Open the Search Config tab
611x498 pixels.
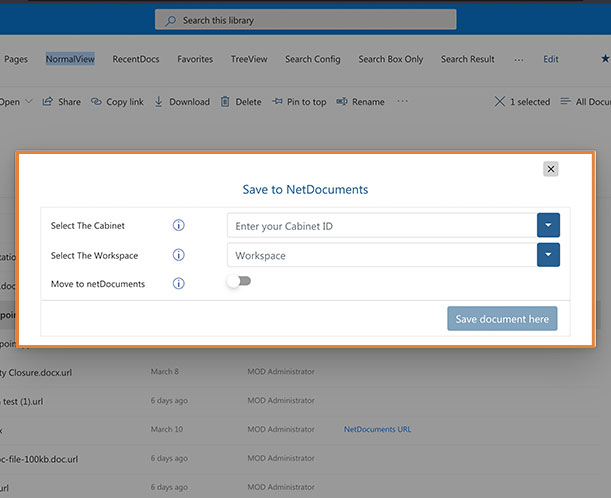point(313,59)
